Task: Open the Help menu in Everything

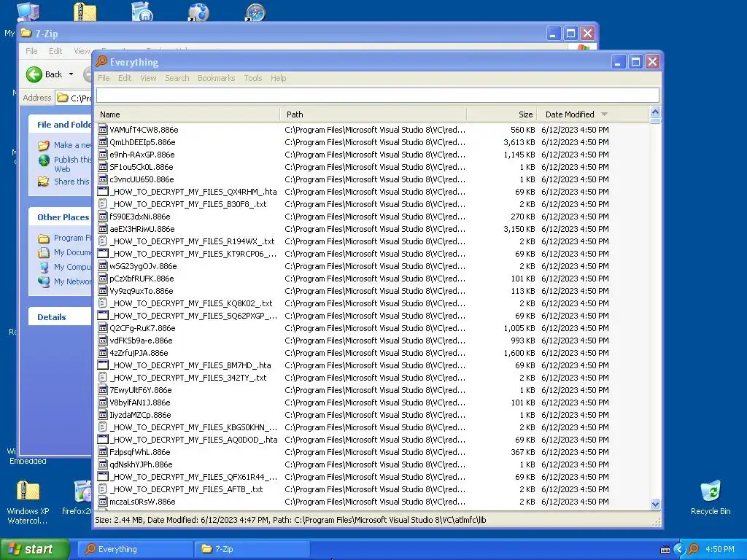Action: click(278, 78)
